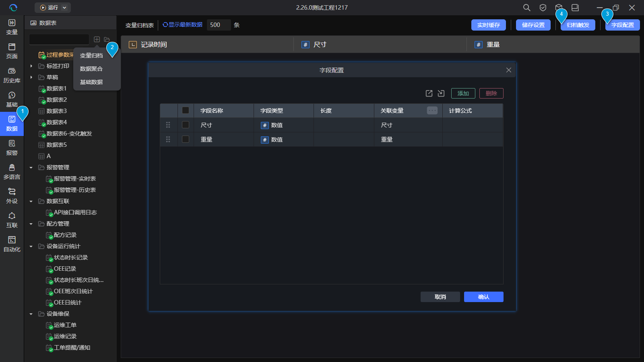
Task: Open the 数据 sidebar section
Action: (12, 123)
